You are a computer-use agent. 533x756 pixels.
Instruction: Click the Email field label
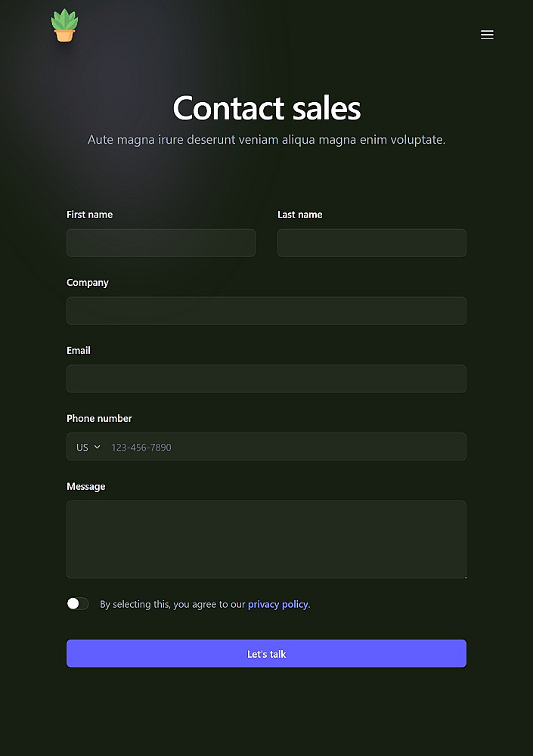tap(79, 351)
